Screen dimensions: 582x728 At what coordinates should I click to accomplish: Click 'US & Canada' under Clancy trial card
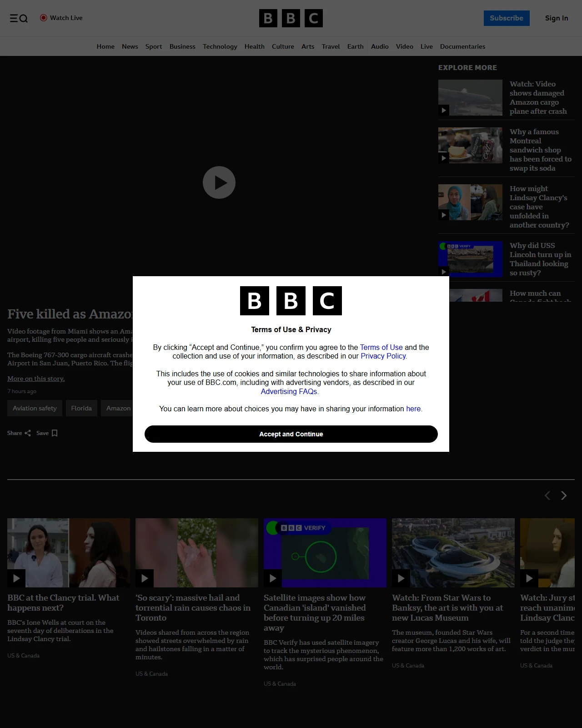(x=23, y=656)
